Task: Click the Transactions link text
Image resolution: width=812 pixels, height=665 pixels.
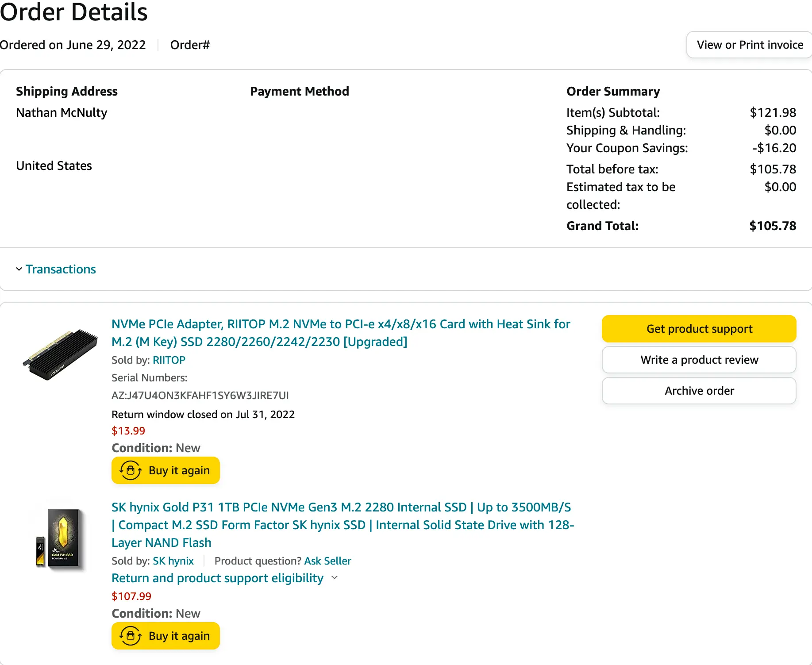Action: point(61,269)
